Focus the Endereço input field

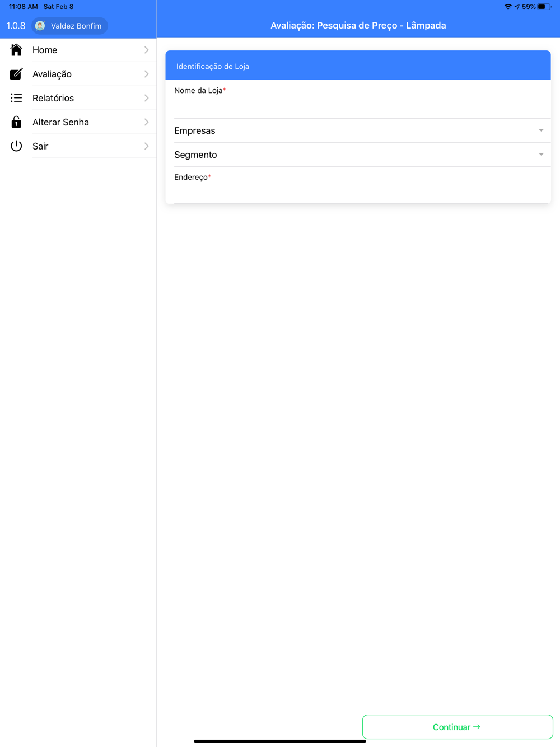[358, 192]
